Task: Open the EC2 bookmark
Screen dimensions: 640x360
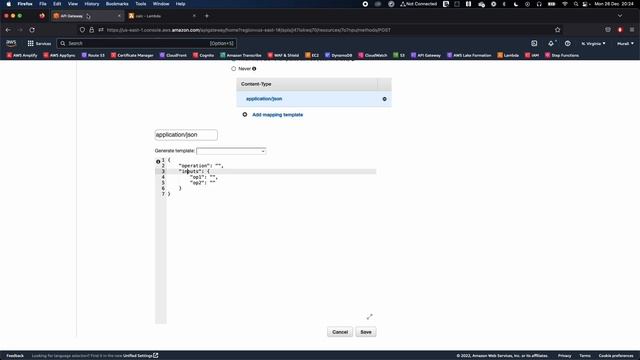Action: click(x=312, y=55)
